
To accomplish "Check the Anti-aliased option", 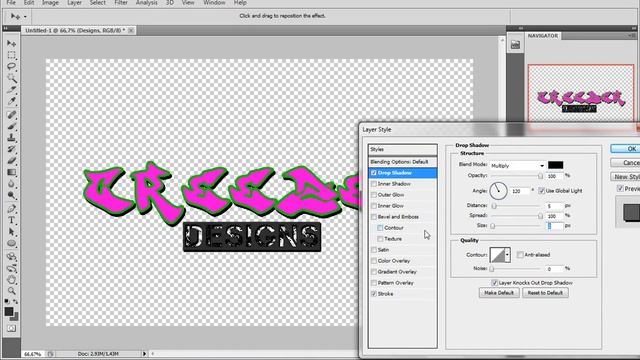I will pyautogui.click(x=520, y=255).
